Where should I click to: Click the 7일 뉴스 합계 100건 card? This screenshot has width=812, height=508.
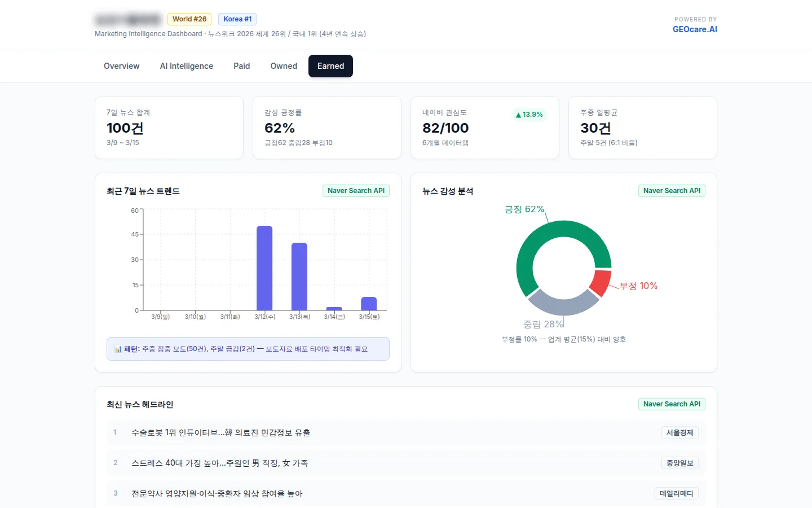(169, 128)
